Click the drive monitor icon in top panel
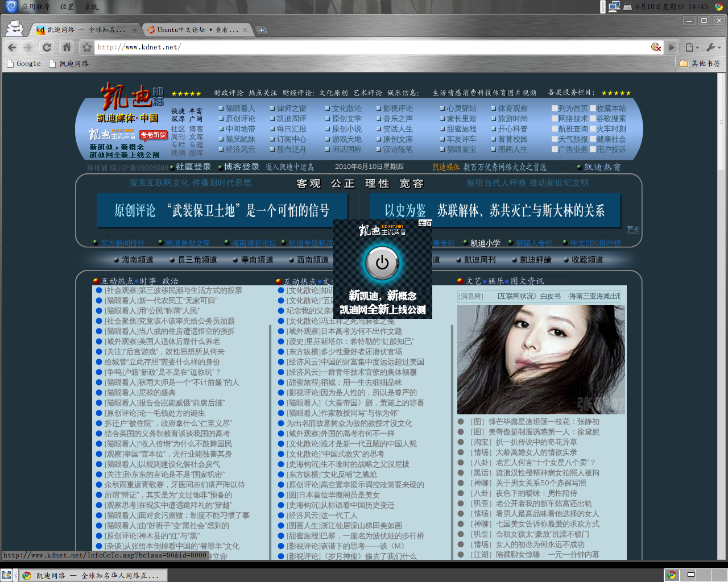This screenshot has height=582, width=728. pos(627,7)
